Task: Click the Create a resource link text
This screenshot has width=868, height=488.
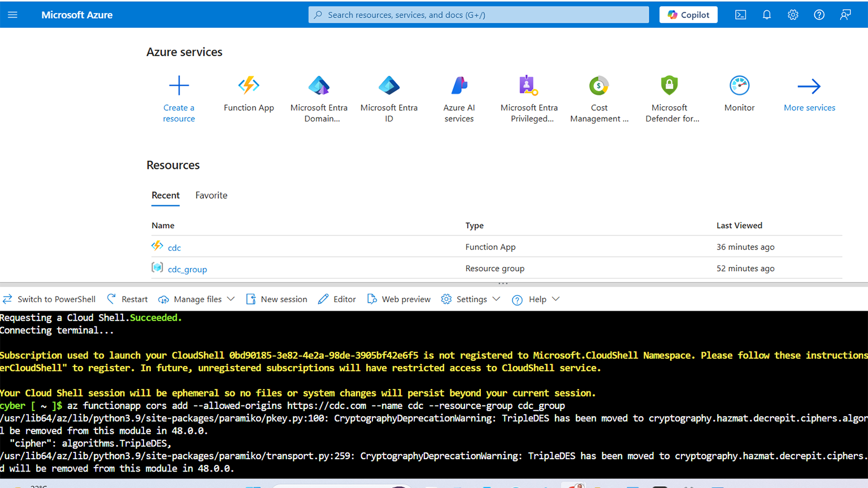Action: pyautogui.click(x=179, y=113)
